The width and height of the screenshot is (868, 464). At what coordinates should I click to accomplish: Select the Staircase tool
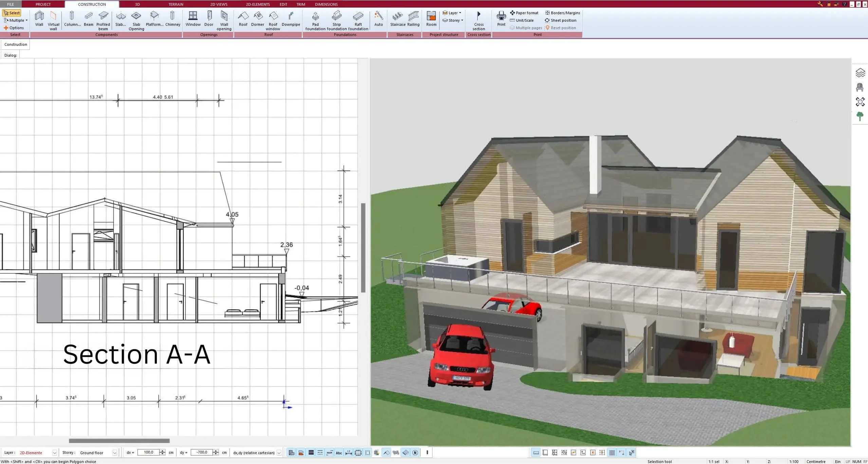click(x=398, y=19)
